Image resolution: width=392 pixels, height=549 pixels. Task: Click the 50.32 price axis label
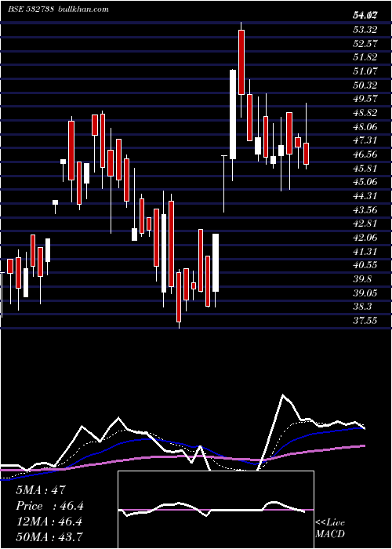tap(365, 85)
